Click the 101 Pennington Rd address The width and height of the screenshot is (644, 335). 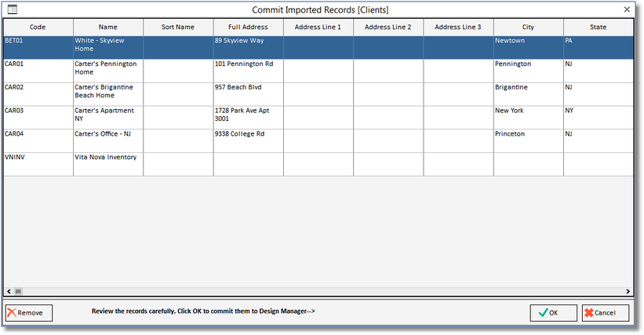point(248,71)
